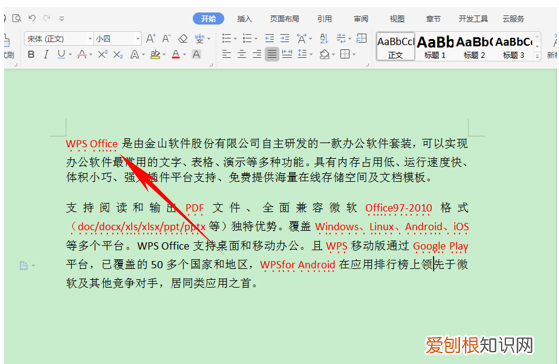Expand numbered list dropdown arrow
This screenshot has height=364, width=559.
(x=256, y=39)
